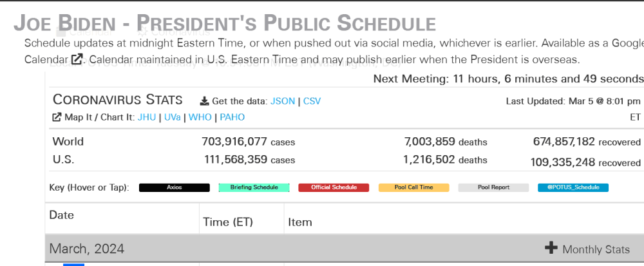
Task: Select the black Axios key swatch
Action: [175, 187]
